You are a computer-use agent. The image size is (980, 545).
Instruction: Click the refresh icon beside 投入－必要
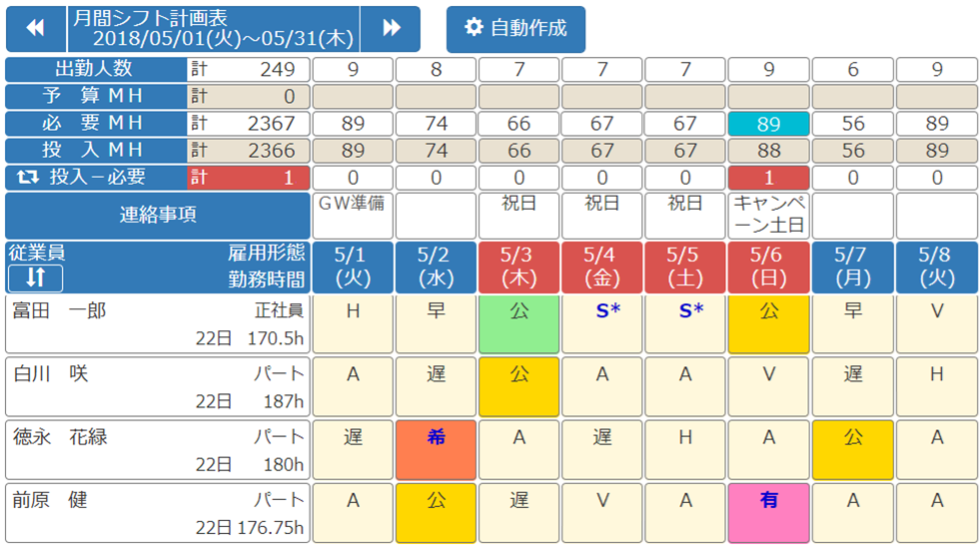28,178
